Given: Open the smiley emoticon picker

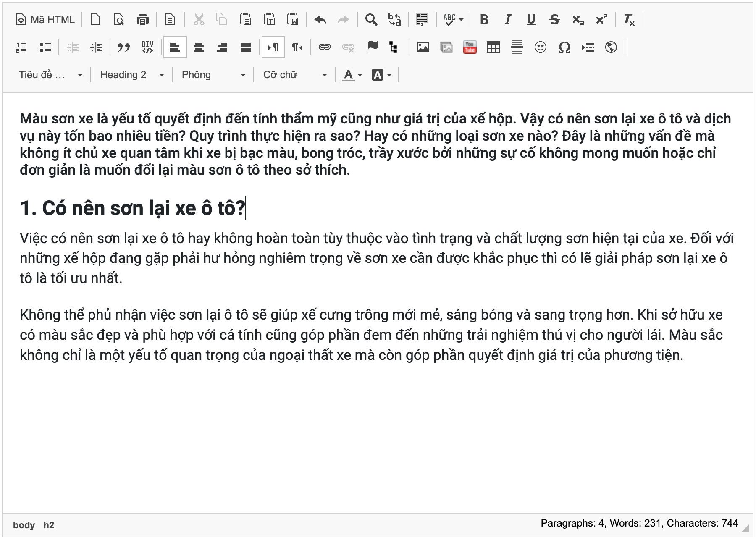Looking at the screenshot, I should tap(540, 47).
